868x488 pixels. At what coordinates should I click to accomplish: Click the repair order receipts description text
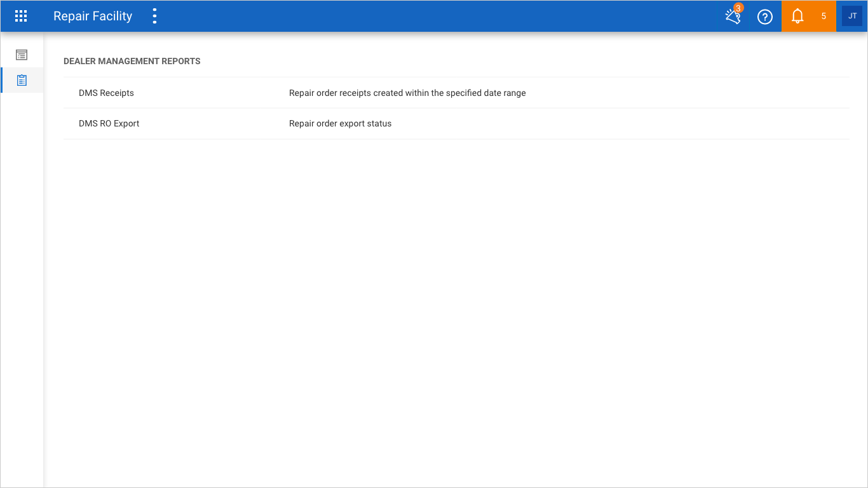pos(407,93)
